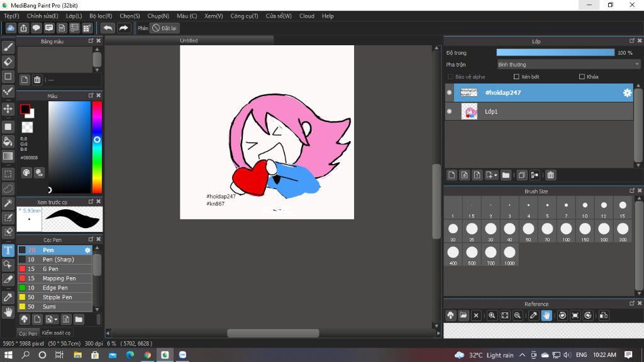Viewport: 644px width, 362px height.
Task: Open the Bộ lọc(R) menu
Action: 101,16
